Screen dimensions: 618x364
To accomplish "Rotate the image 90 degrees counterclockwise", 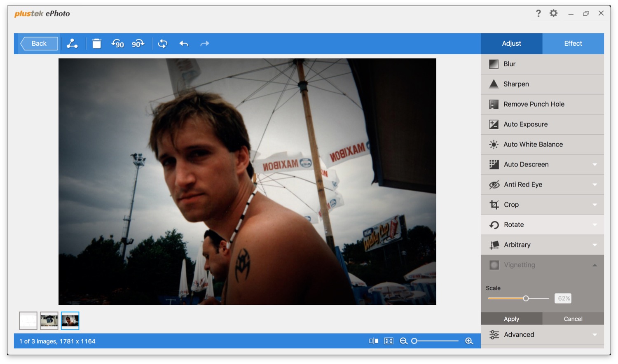I will point(117,44).
